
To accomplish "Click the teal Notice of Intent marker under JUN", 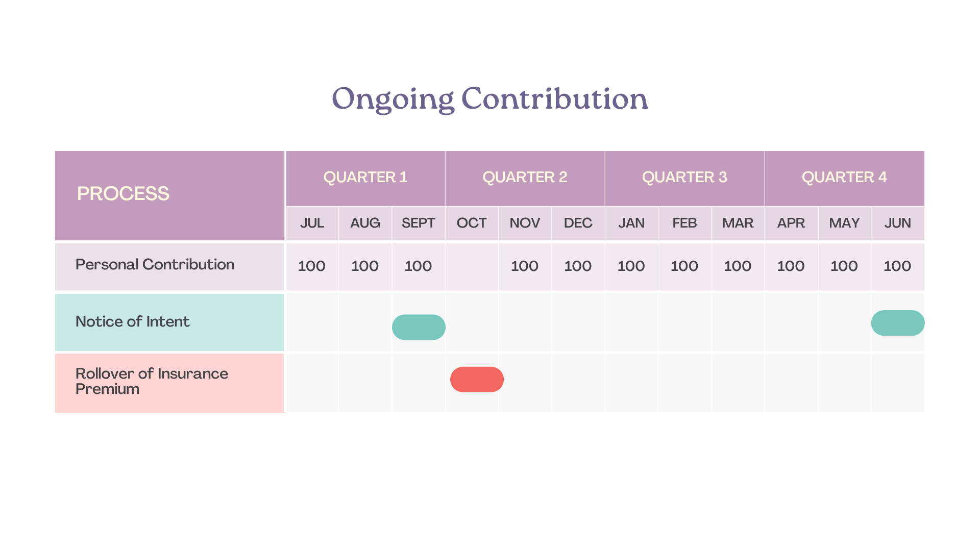I will [898, 323].
